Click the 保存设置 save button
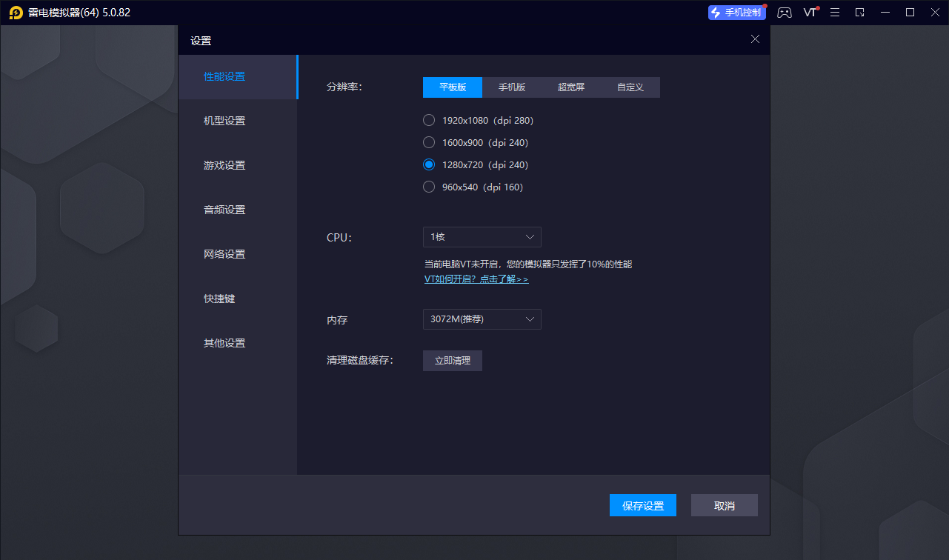Image resolution: width=949 pixels, height=560 pixels. (x=642, y=505)
